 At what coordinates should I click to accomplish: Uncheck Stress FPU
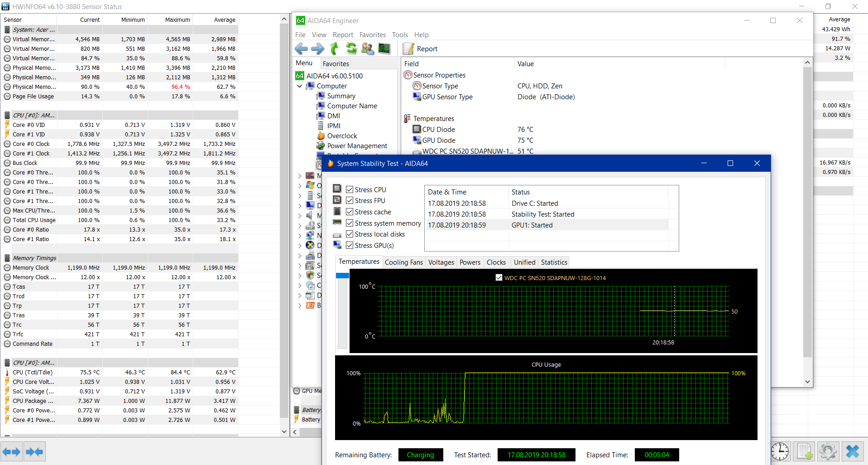pyautogui.click(x=350, y=200)
